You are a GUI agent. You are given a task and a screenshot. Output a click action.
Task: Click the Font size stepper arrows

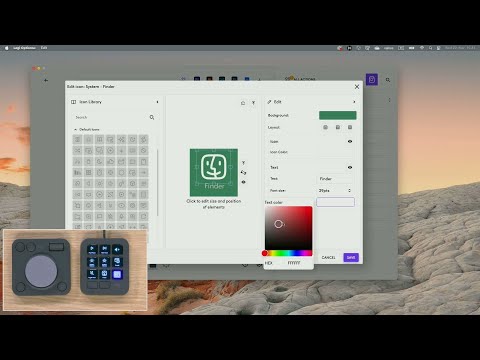click(349, 190)
